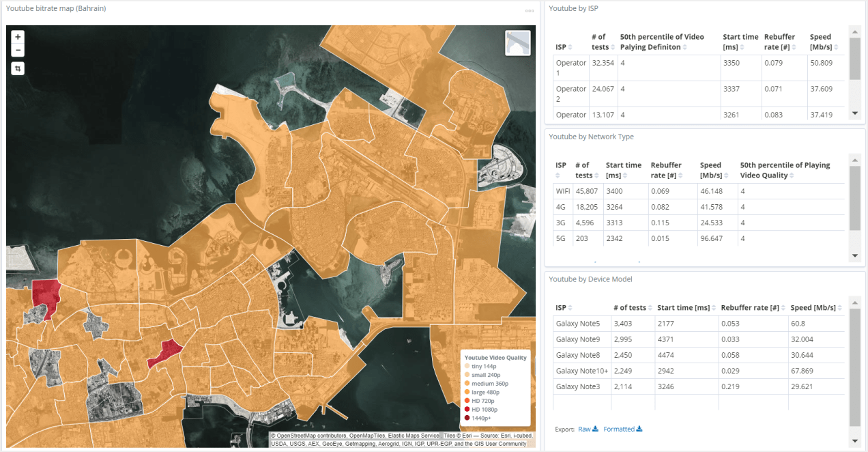Sort by 50th percentile of Playing Video Quality

[x=792, y=175]
